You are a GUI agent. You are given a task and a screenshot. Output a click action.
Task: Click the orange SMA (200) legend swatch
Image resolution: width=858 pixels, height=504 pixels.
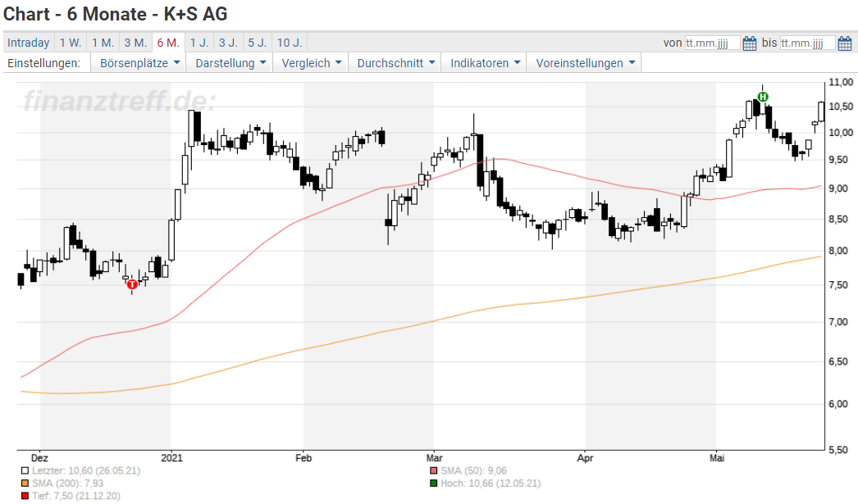[x=25, y=484]
